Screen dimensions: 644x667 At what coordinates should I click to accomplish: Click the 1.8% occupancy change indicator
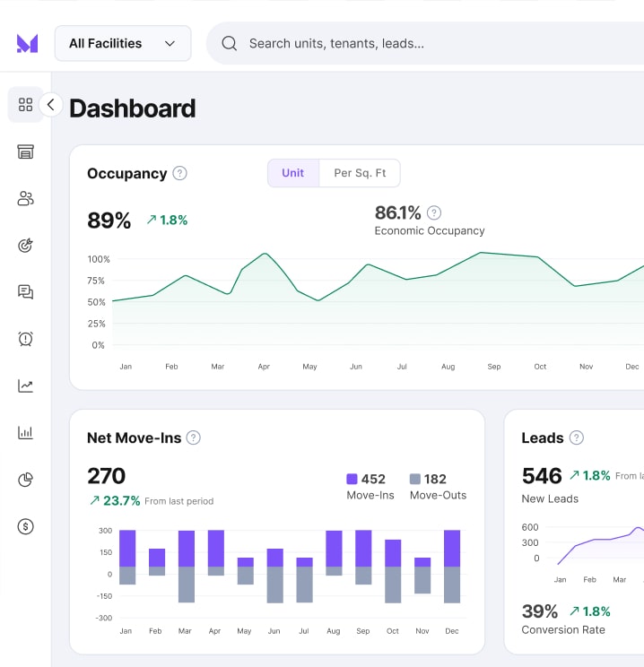[x=167, y=220]
